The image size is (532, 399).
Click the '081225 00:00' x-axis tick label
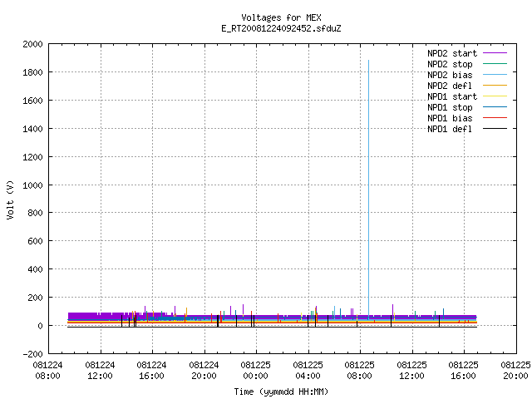[x=255, y=371]
